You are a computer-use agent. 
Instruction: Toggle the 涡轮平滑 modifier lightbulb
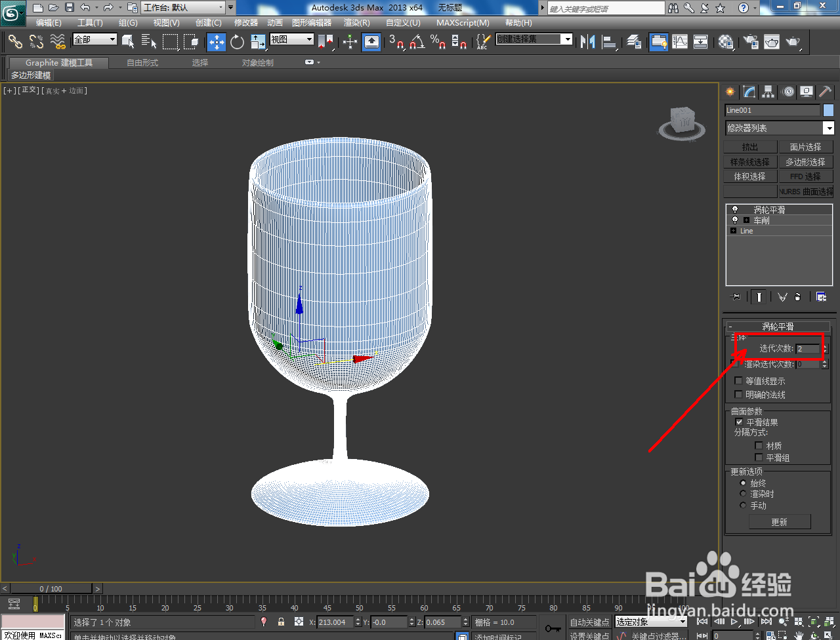tap(734, 210)
